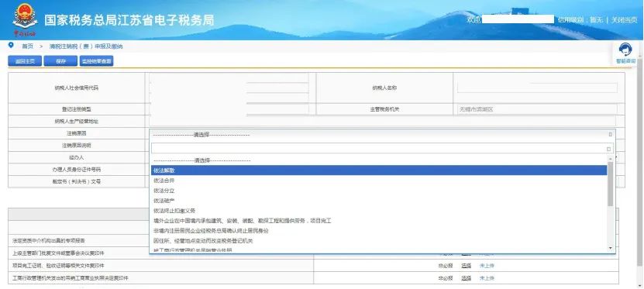This screenshot has height=289, width=644.
Task: Click 选择 in the 工商行政管理机关 row
Action: tap(467, 278)
